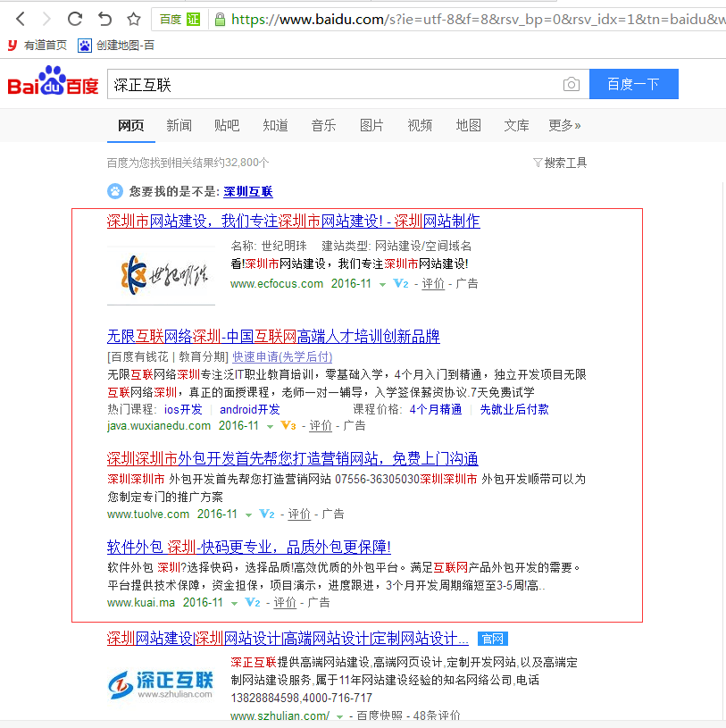The width and height of the screenshot is (726, 728).
Task: Click the green padlock security icon
Action: click(x=220, y=19)
